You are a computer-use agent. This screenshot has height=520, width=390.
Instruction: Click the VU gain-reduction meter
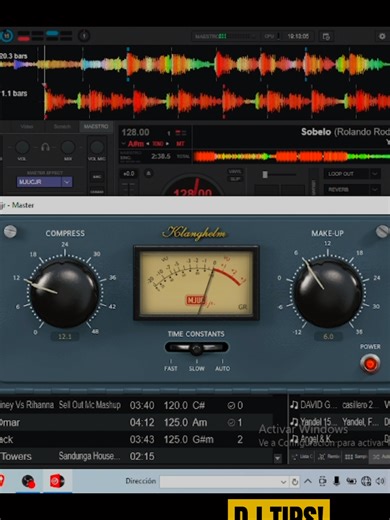pos(196,283)
